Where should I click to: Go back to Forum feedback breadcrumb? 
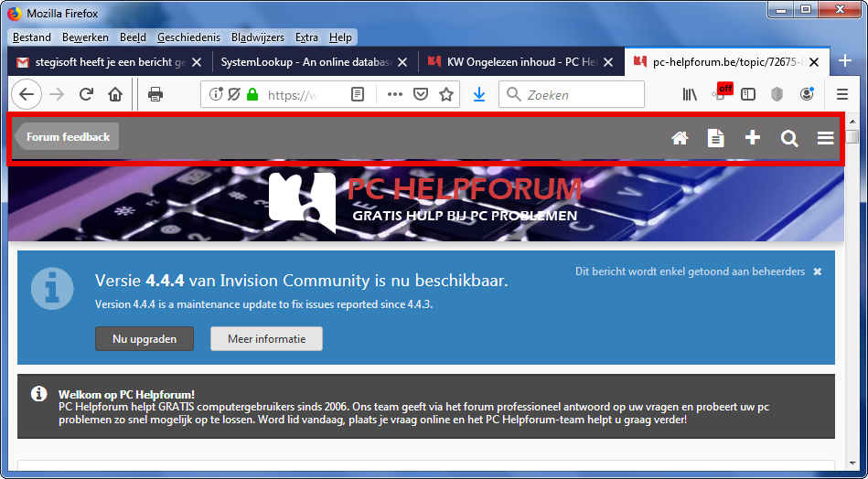[x=67, y=136]
